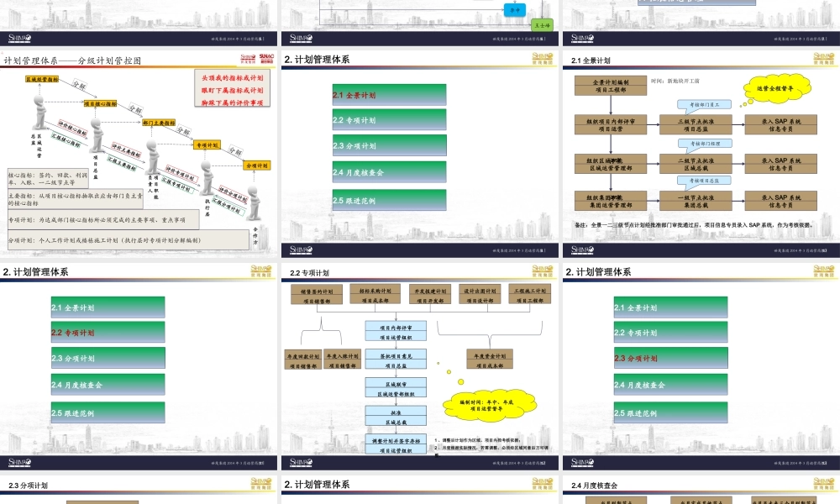Image resolution: width=840 pixels, height=504 pixels.
Task: Open the 2.2 专项计划 flowchart slide thumbnail
Action: coord(420,366)
